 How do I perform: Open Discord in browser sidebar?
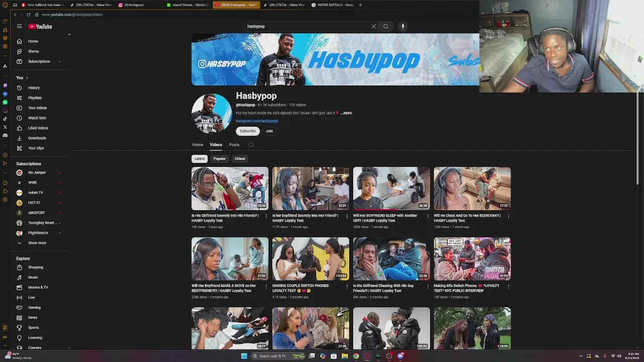(5, 135)
